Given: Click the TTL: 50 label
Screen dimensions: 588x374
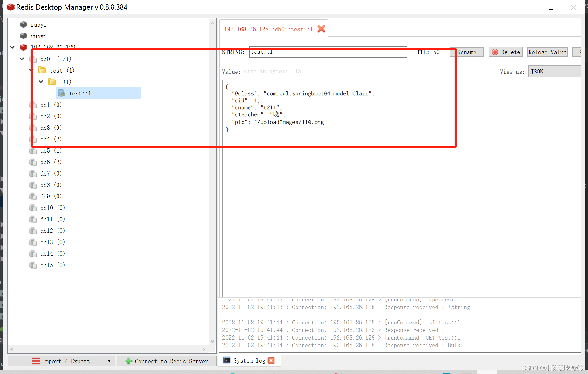Looking at the screenshot, I should tap(428, 52).
